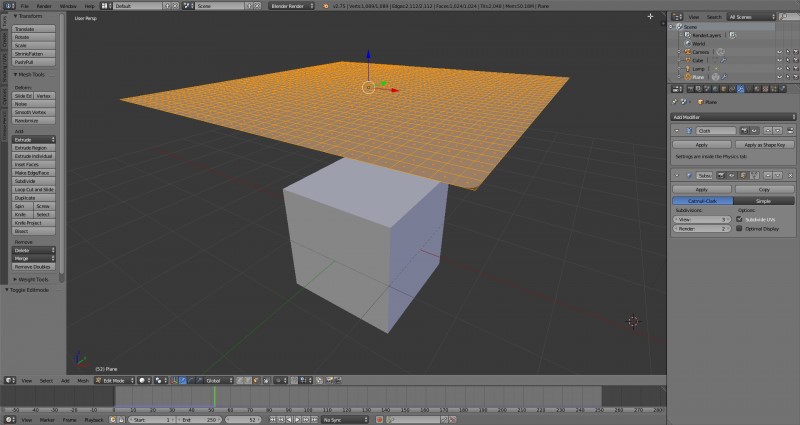
Task: Open the Blender Render engine dropdown
Action: [x=291, y=6]
